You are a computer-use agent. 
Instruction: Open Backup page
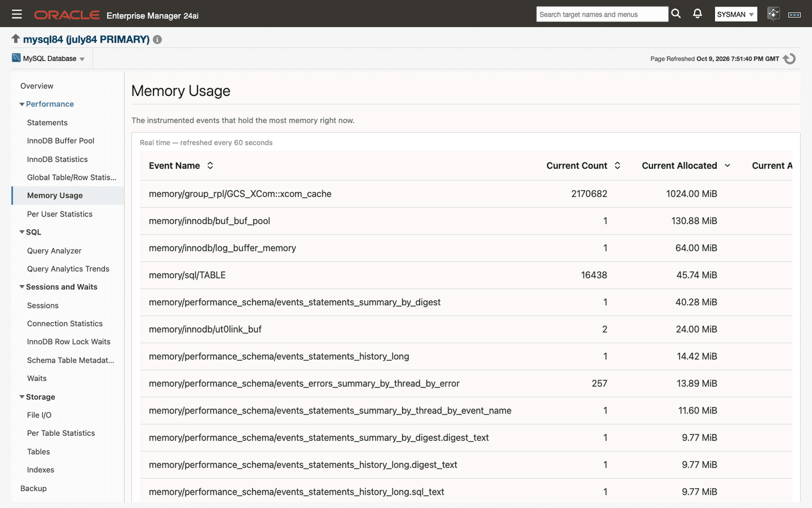33,488
